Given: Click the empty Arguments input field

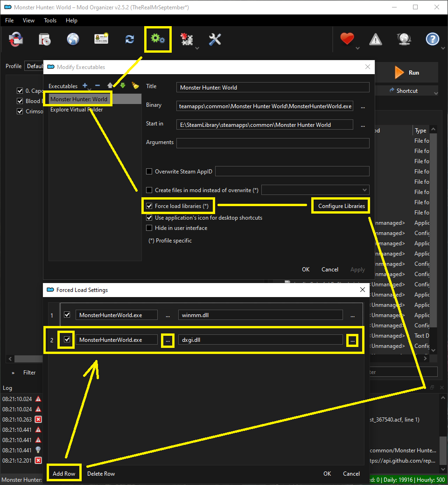Looking at the screenshot, I should tap(273, 143).
